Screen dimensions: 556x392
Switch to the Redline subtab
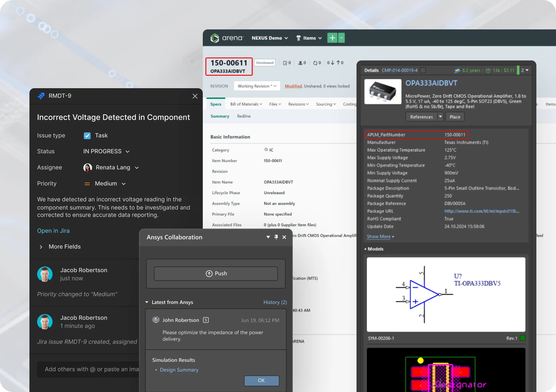244,116
